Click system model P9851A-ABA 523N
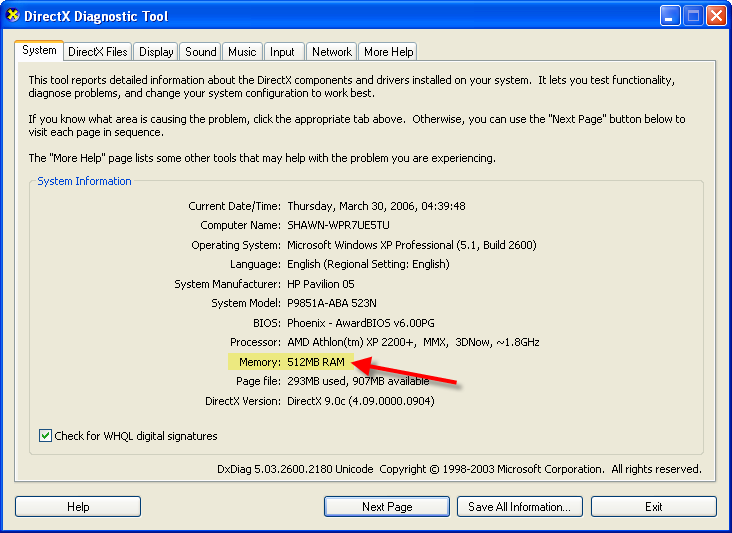The image size is (732, 533). 331,303
